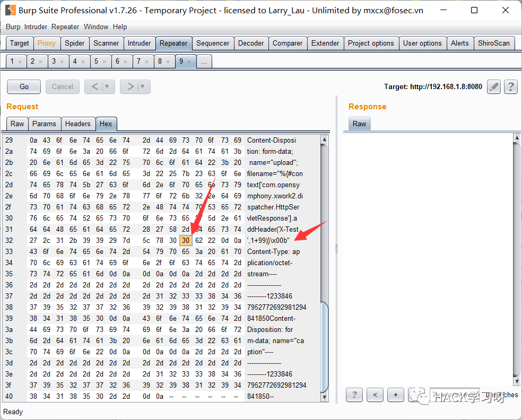Screen dimensions: 522x420
Task: Go forward in request history
Action: pos(130,86)
